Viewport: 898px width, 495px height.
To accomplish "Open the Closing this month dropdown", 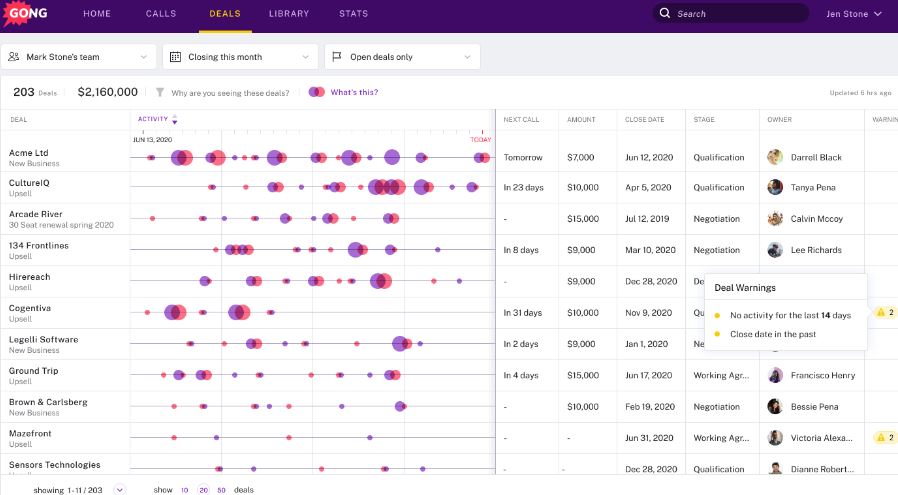I will (x=240, y=57).
